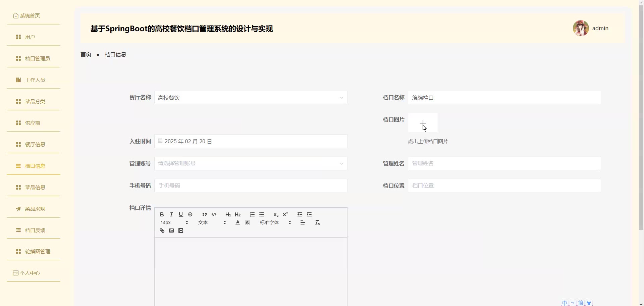Open 菜品信息 in the sidebar menu
This screenshot has width=644, height=306.
click(x=35, y=187)
